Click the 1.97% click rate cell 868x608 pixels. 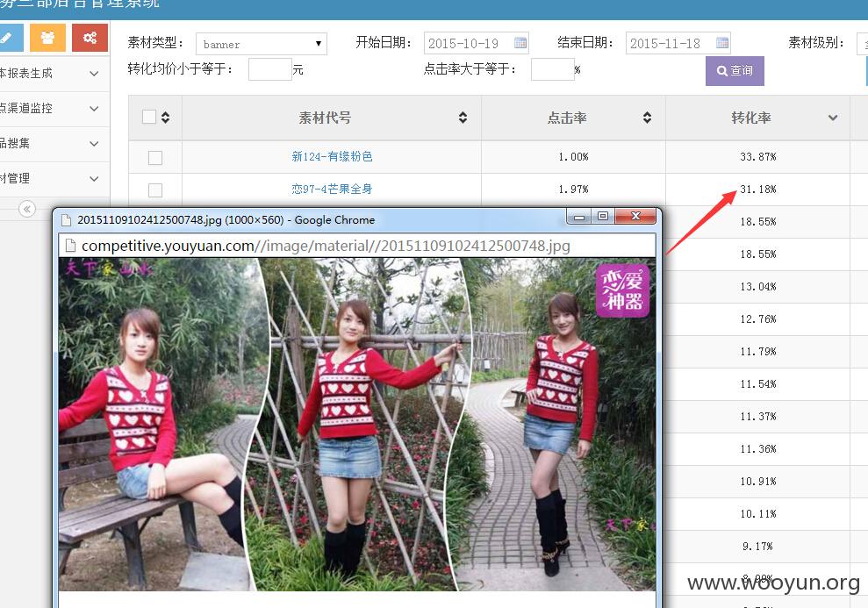[573, 190]
